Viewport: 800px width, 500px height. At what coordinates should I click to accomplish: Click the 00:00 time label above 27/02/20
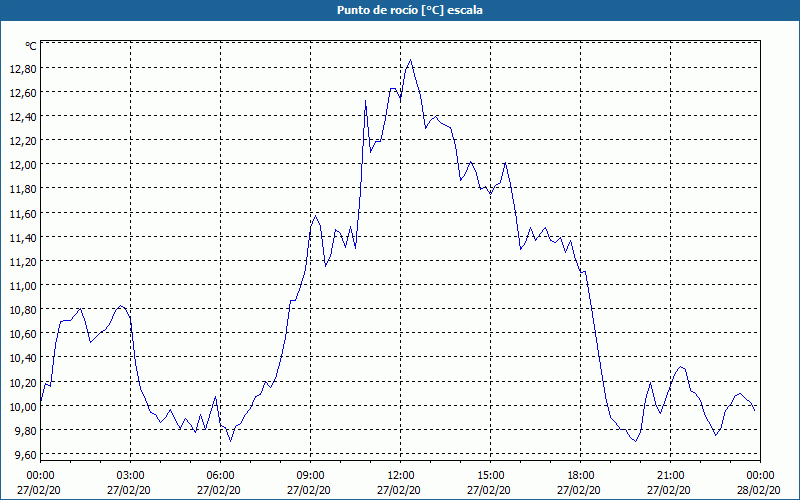click(x=40, y=476)
